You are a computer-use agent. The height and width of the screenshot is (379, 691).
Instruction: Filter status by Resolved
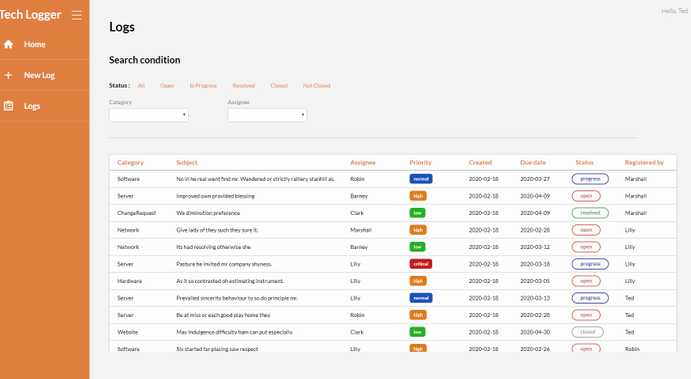click(x=244, y=85)
